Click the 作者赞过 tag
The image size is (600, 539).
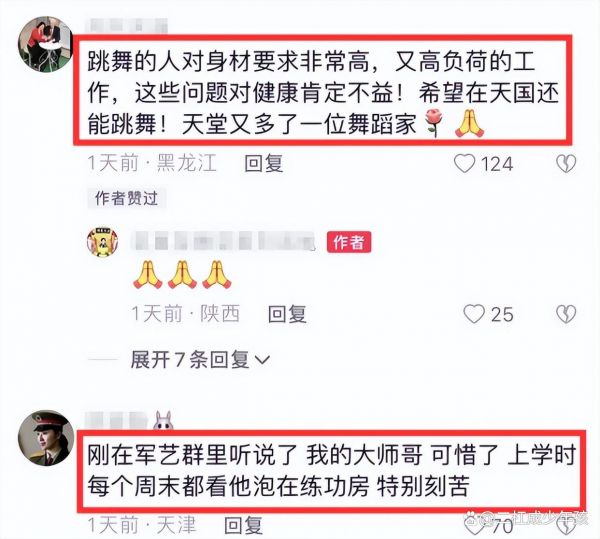[x=126, y=198]
